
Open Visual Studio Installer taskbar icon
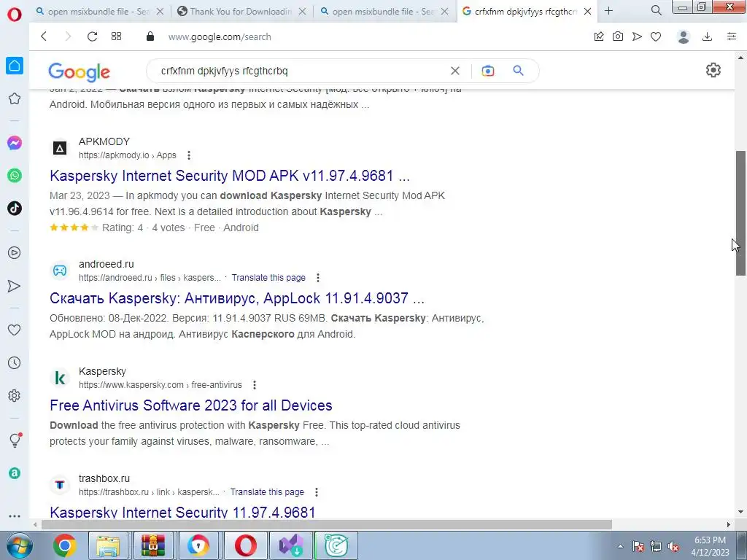pos(291,546)
